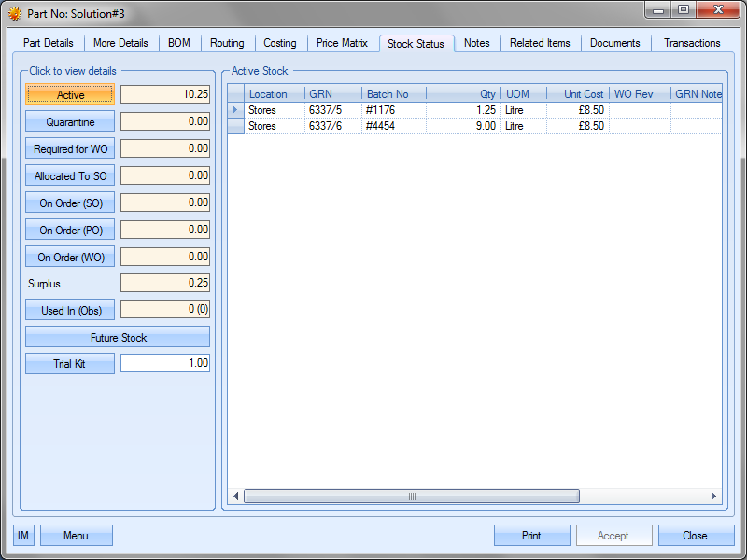Select the first row indicator arrow

pyautogui.click(x=235, y=110)
